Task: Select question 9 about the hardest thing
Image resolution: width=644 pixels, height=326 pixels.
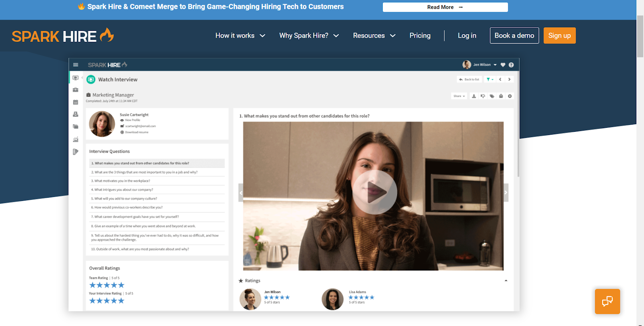Action: pos(157,238)
